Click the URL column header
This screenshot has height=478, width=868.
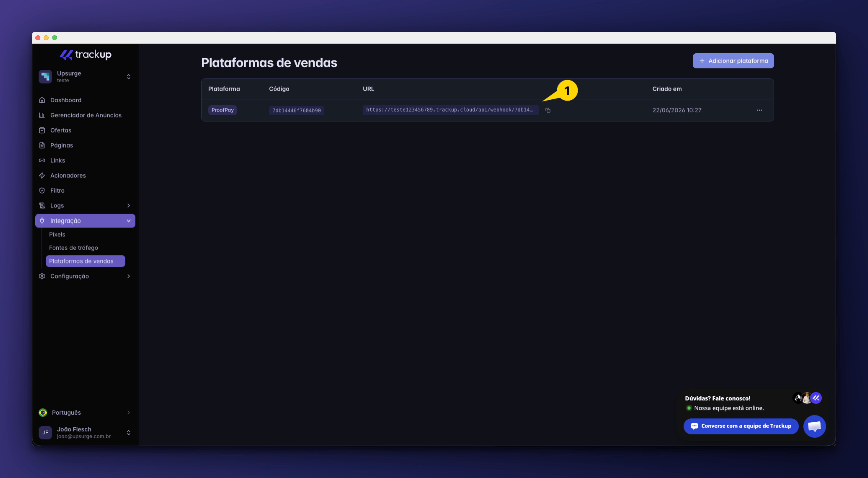368,89
